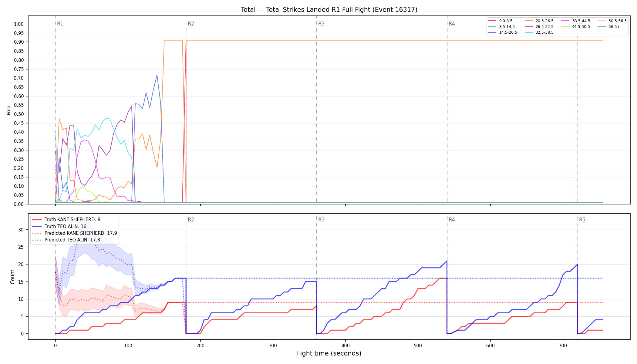Click the 0.25 tick on the Prob axis
Screen dimensions: 637x364
point(19,159)
